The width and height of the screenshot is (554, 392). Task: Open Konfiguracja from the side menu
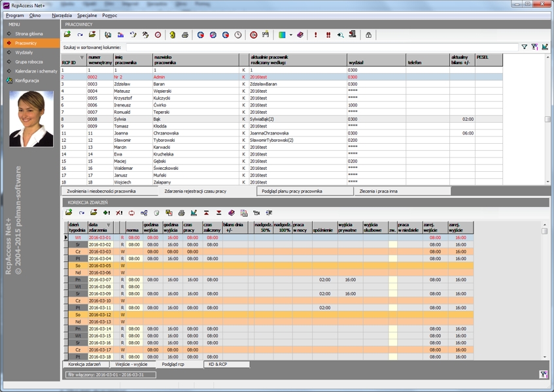tap(27, 80)
